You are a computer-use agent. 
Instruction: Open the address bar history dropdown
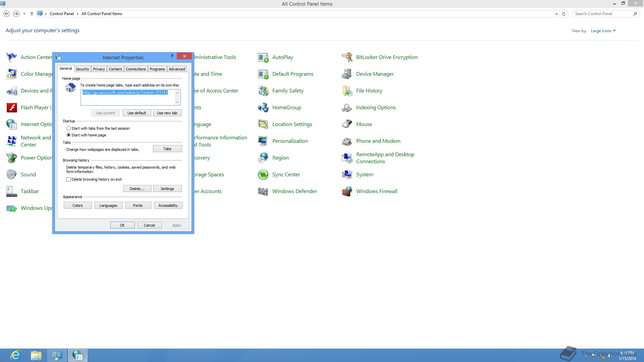(x=556, y=14)
